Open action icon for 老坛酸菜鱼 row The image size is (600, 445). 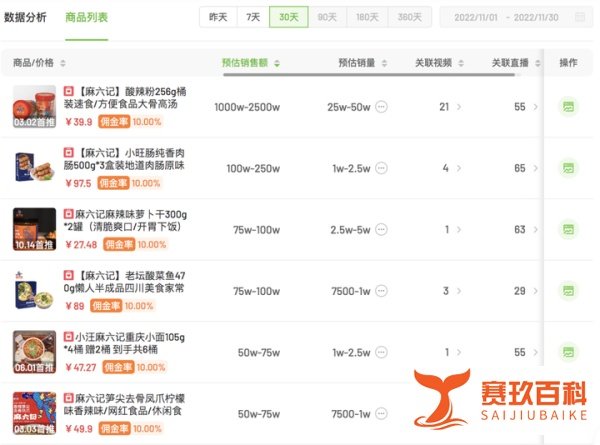coord(568,291)
